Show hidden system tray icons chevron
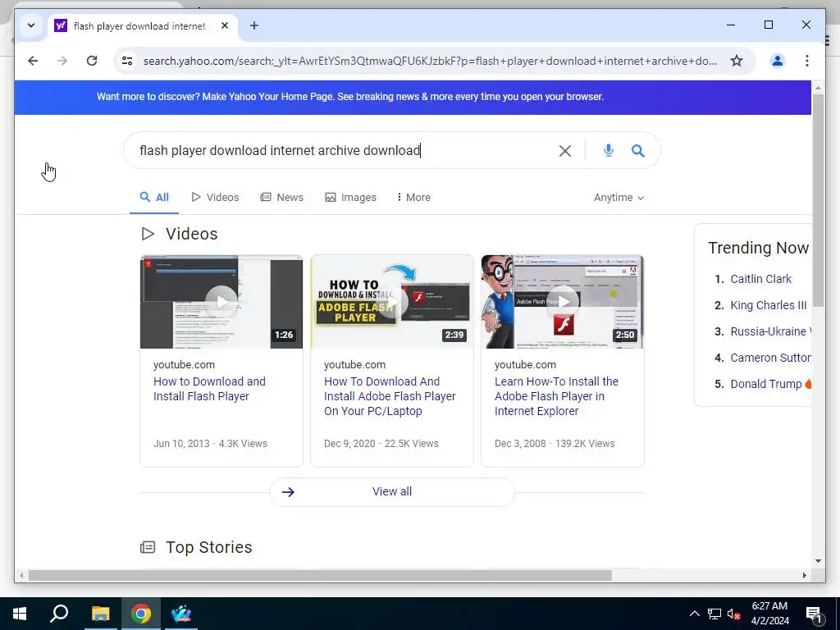 [x=694, y=614]
